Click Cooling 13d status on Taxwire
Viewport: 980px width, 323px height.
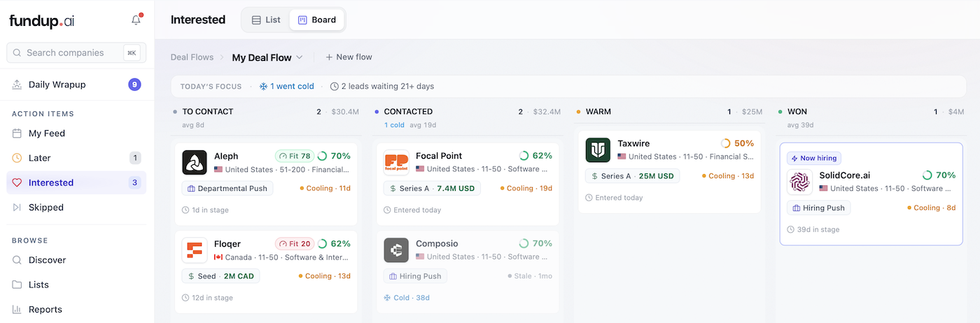click(729, 176)
